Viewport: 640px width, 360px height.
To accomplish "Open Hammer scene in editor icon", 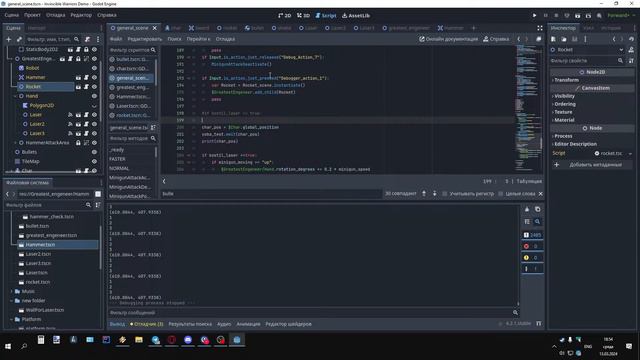I will (x=78, y=77).
